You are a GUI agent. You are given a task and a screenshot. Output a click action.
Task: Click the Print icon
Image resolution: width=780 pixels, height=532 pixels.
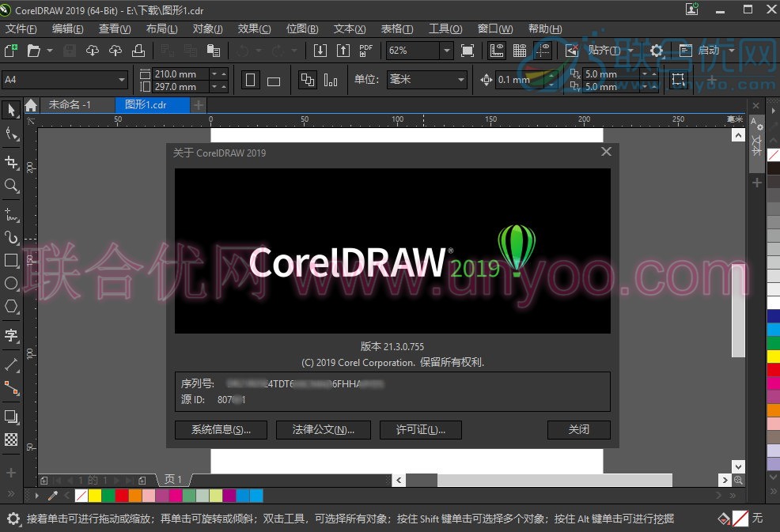[138, 51]
